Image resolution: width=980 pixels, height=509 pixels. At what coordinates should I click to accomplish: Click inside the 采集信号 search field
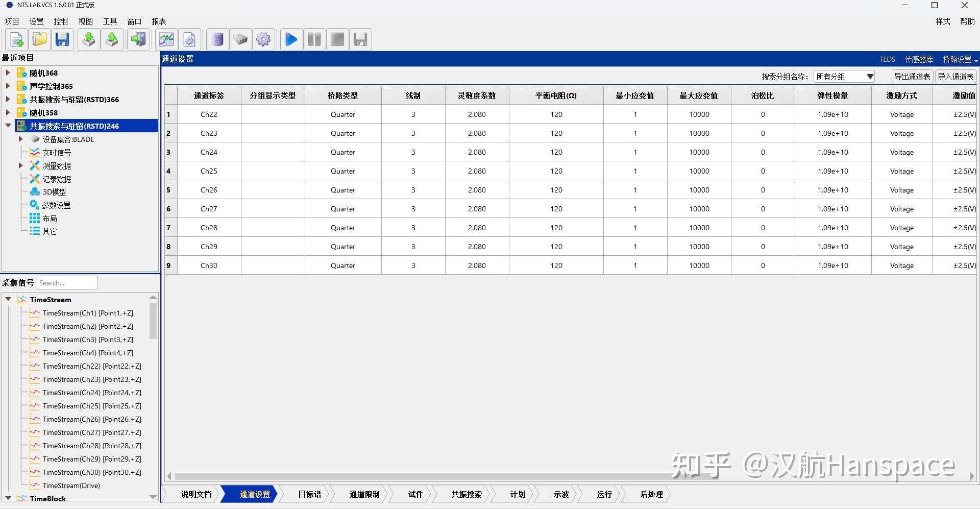67,282
